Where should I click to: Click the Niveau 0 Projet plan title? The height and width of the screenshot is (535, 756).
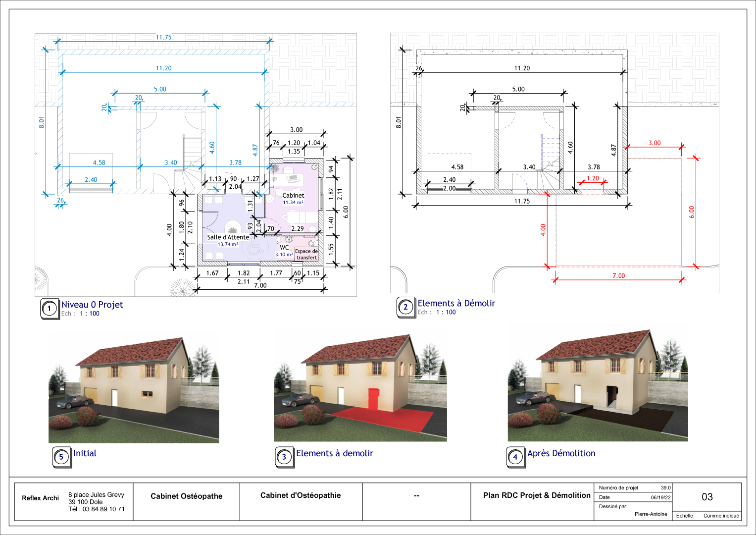92,305
